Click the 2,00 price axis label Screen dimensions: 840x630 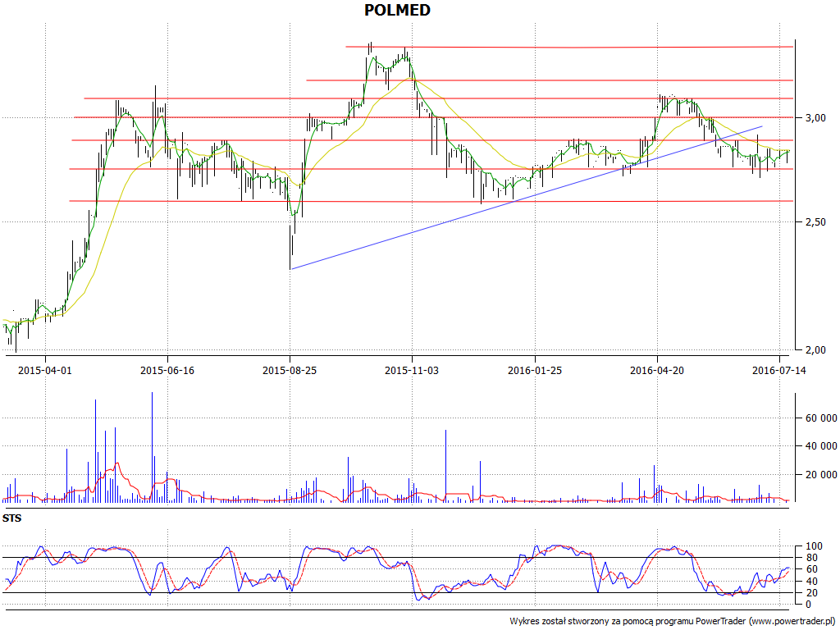click(815, 349)
